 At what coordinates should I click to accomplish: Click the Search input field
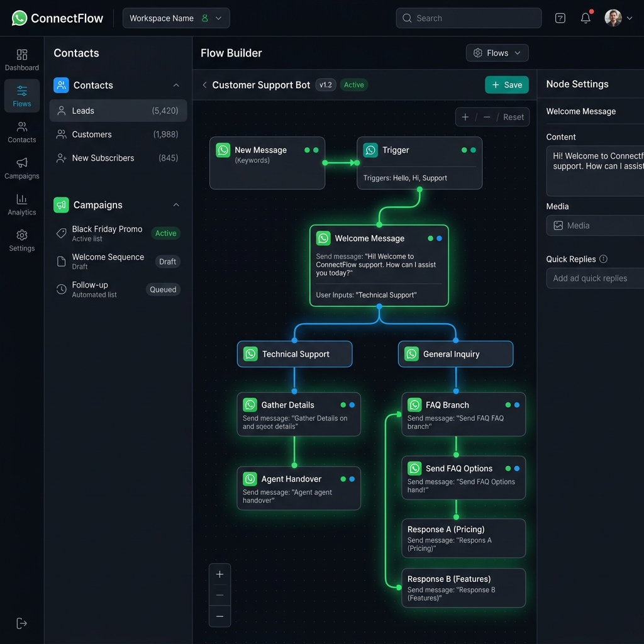469,18
